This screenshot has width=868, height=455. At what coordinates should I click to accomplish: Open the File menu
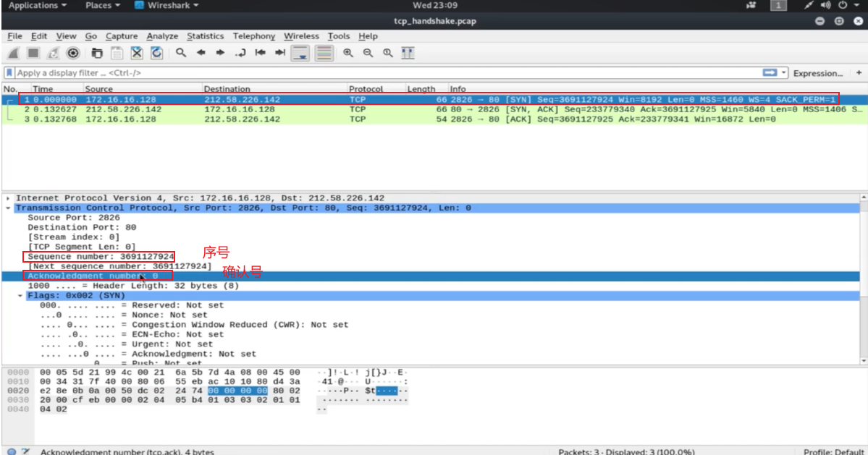(x=15, y=36)
